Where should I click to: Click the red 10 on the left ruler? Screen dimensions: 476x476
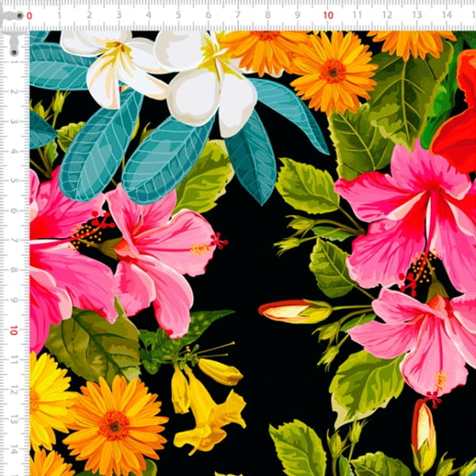point(13,330)
